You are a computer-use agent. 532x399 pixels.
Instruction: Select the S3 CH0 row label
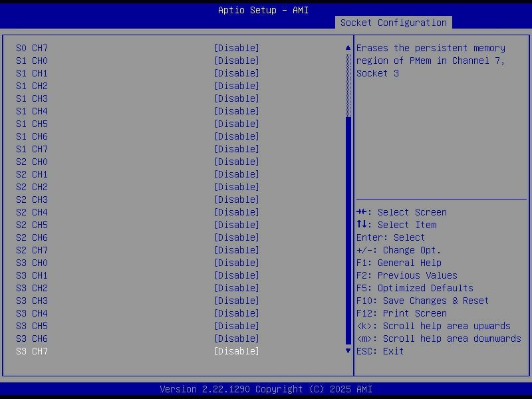pyautogui.click(x=32, y=263)
